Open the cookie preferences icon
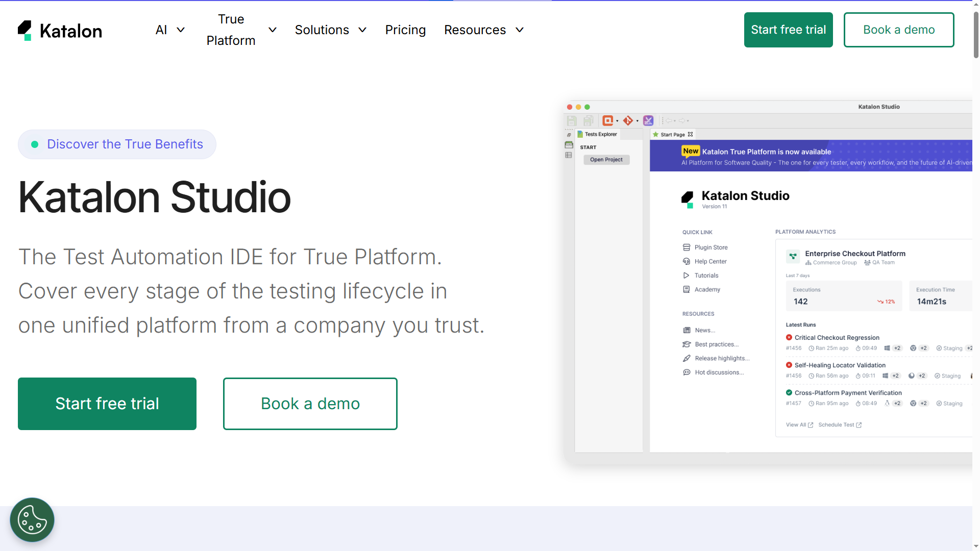This screenshot has width=980, height=551. pyautogui.click(x=32, y=520)
